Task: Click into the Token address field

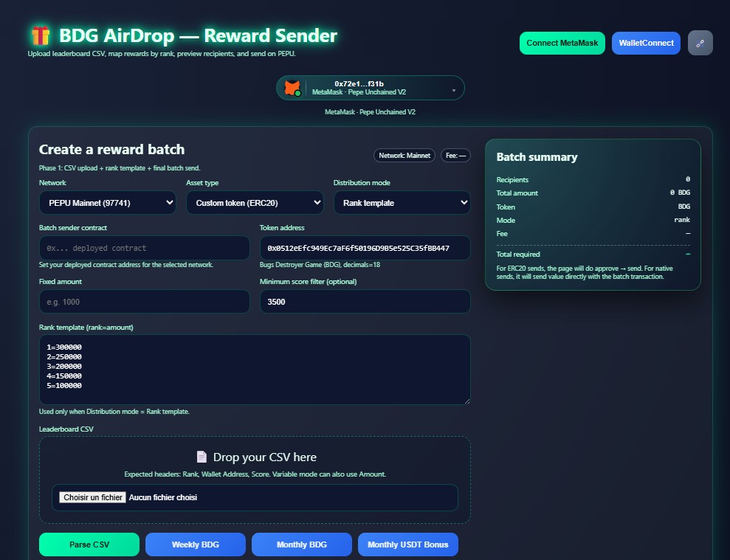Action: pos(365,248)
